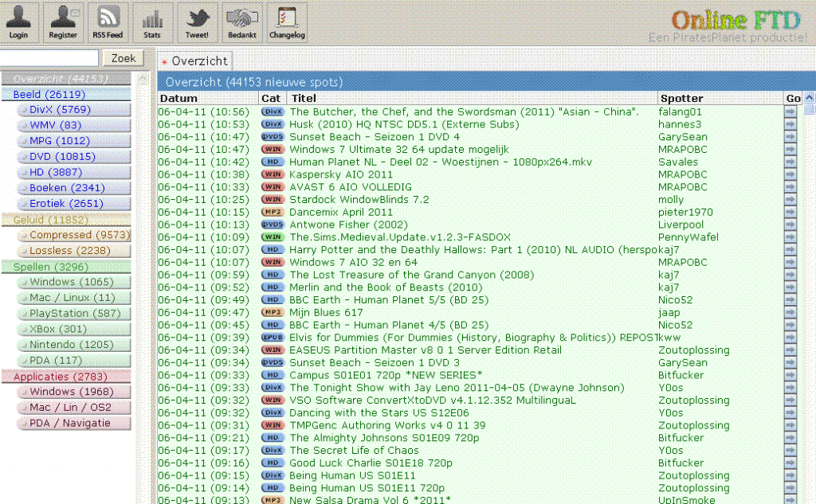Click the Bedankt handshake icon
Image resolution: width=816 pixels, height=504 pixels.
tap(242, 22)
